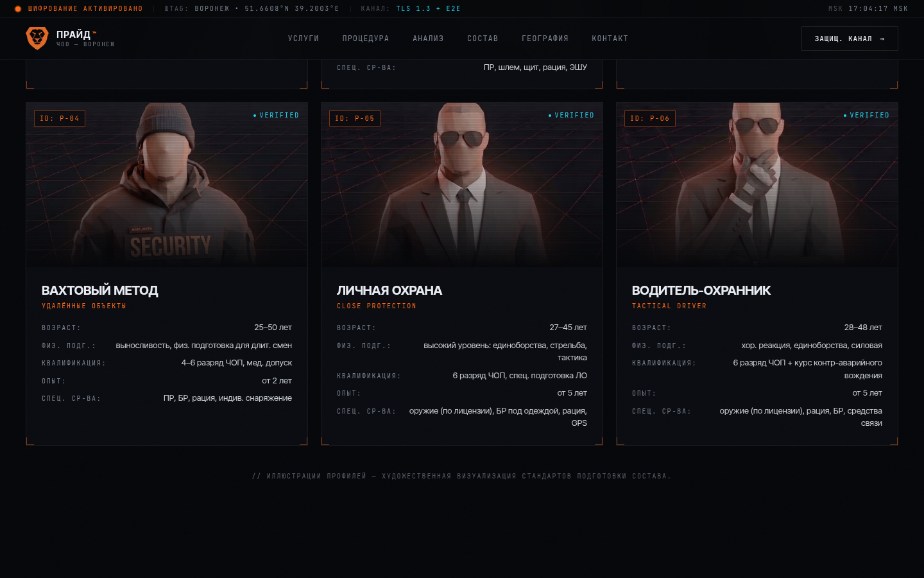Click the ID: P-06 badge
The height and width of the screenshot is (578, 924).
[650, 118]
